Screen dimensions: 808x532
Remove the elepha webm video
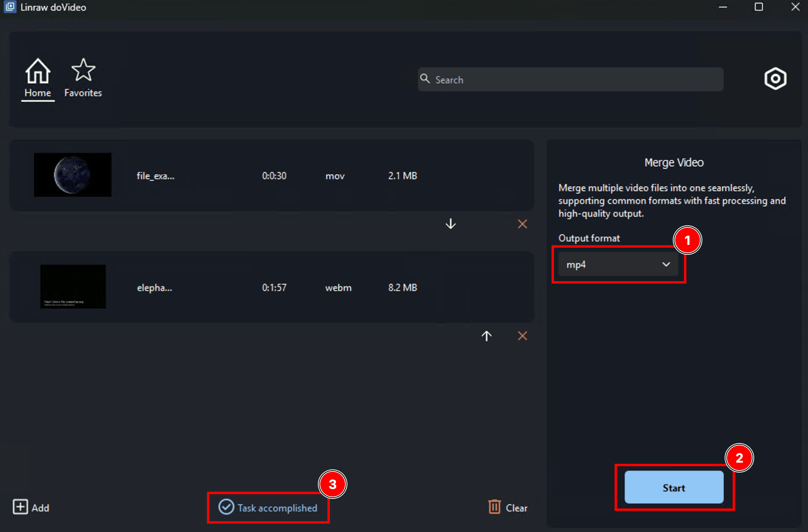(522, 336)
